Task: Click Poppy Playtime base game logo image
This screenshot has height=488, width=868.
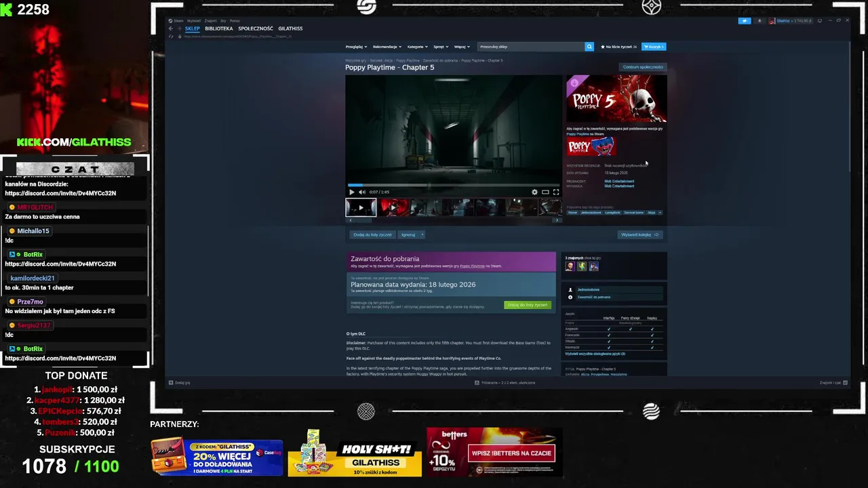Action: pyautogui.click(x=591, y=147)
